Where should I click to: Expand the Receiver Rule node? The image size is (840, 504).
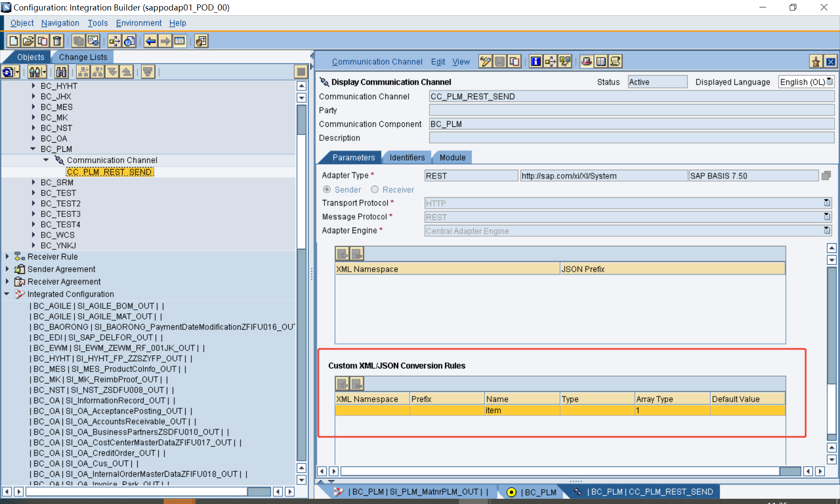[x=7, y=256]
